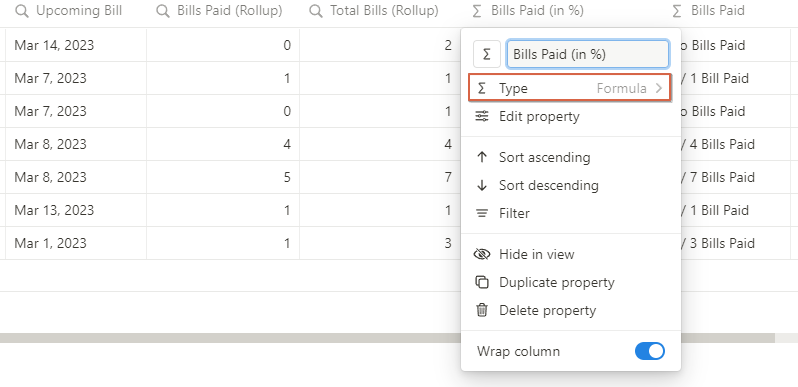Click the down arrow icon for Sort descending

coord(481,185)
